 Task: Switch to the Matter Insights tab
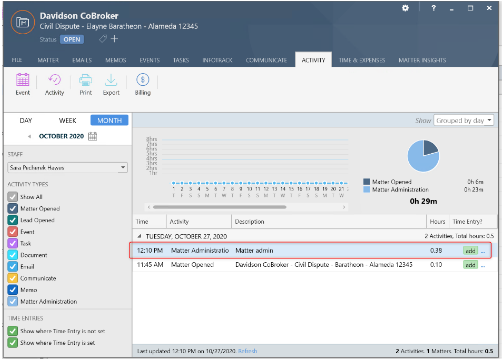422,60
